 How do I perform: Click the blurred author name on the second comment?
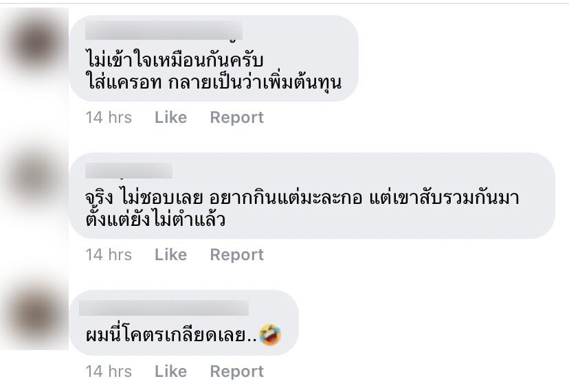click(127, 170)
